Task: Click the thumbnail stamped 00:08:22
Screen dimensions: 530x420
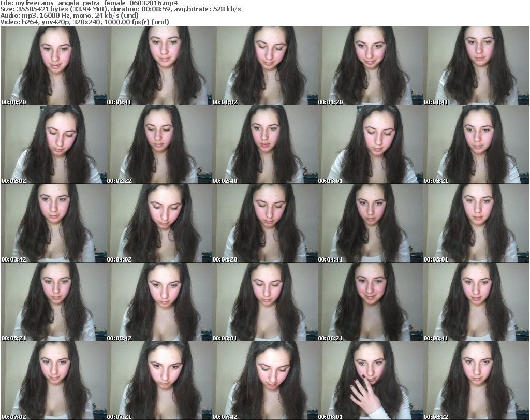Action: click(x=476, y=381)
